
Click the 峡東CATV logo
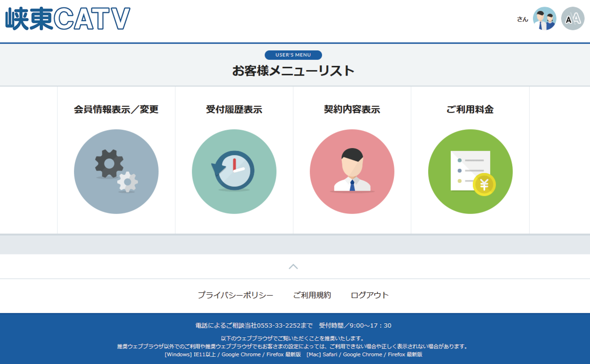(68, 19)
